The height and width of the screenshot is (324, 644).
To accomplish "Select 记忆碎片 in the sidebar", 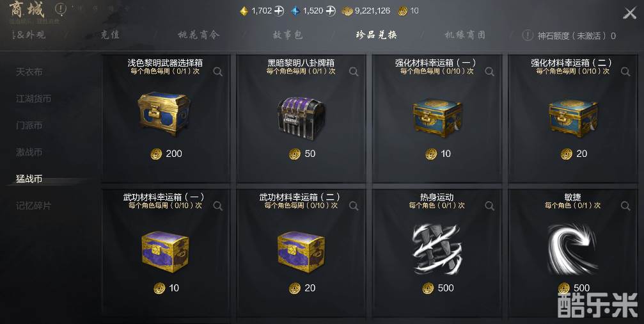I will [34, 206].
